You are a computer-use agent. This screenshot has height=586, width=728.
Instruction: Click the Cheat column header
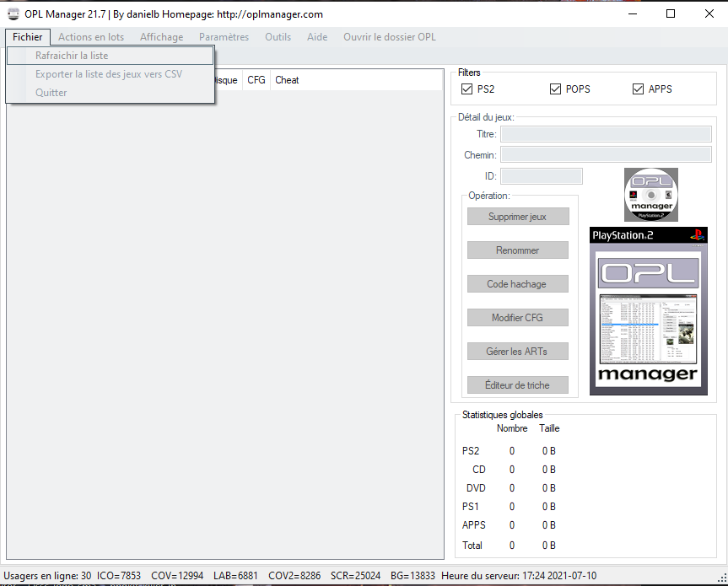click(287, 80)
